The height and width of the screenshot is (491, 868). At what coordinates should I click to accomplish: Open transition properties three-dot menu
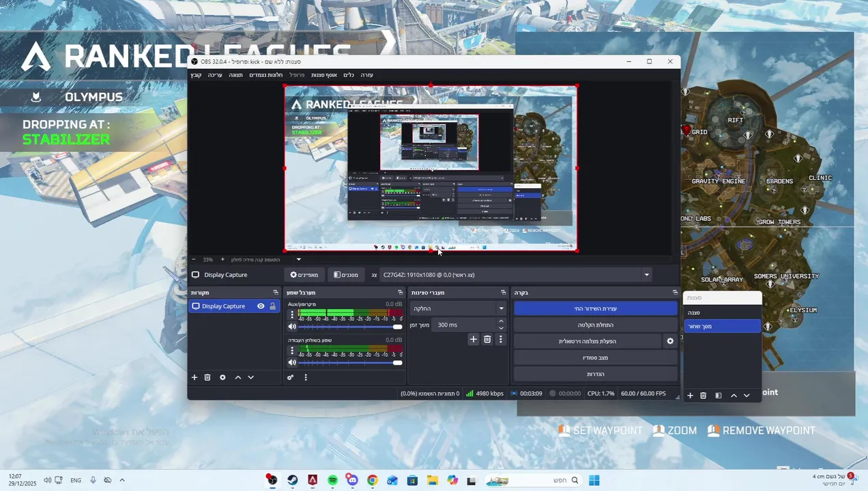[x=500, y=339]
